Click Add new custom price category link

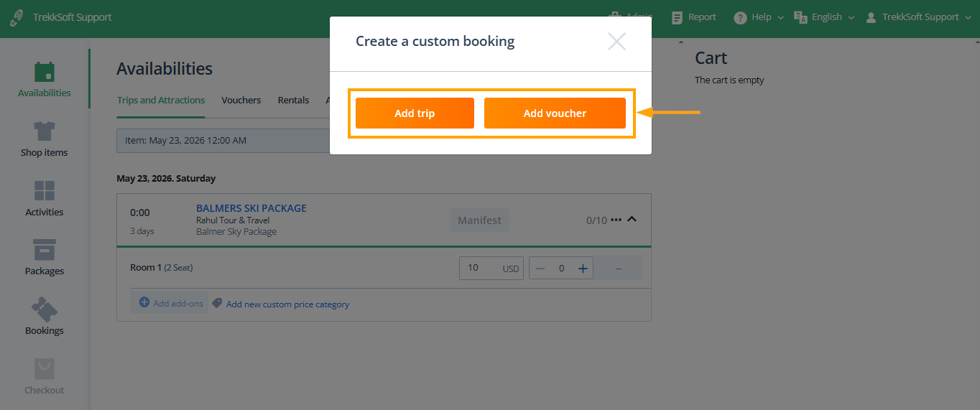pyautogui.click(x=287, y=304)
